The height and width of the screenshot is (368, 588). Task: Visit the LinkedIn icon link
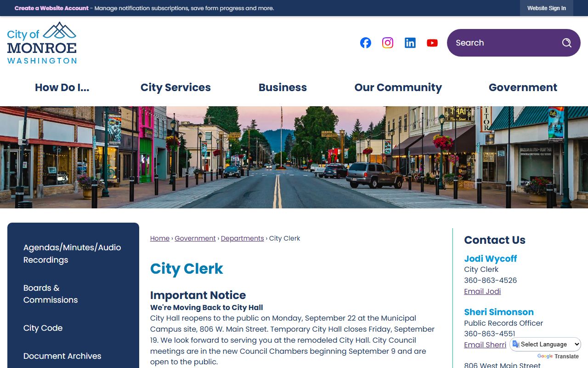410,43
